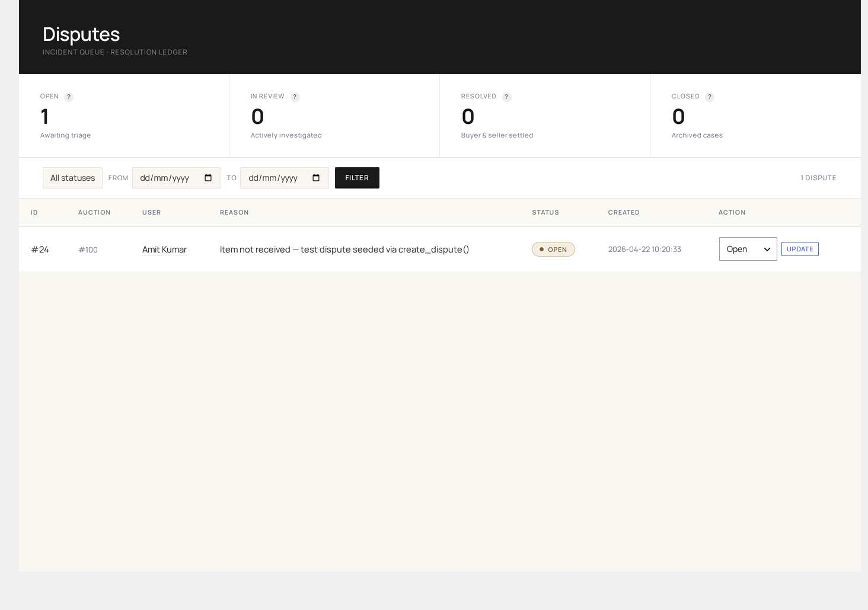Click the 'Actively investigated' caption
The height and width of the screenshot is (610, 868).
(286, 135)
